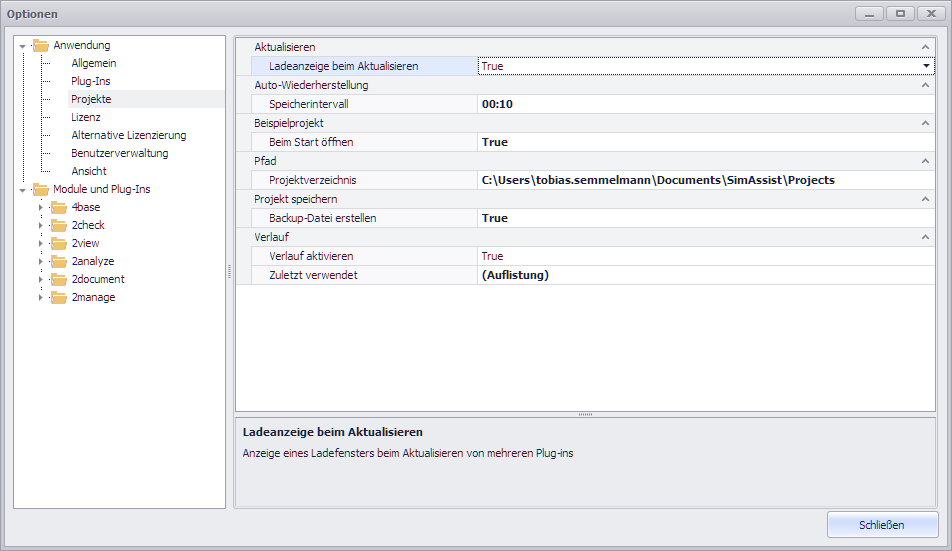952x551 pixels.
Task: Select the 4base module label
Action: (86, 208)
